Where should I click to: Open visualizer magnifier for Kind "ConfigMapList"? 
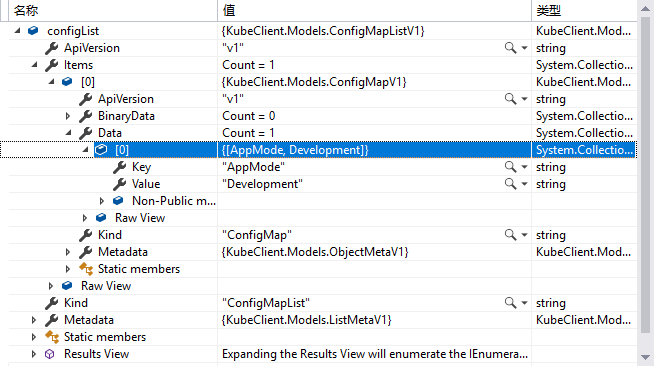tap(510, 303)
